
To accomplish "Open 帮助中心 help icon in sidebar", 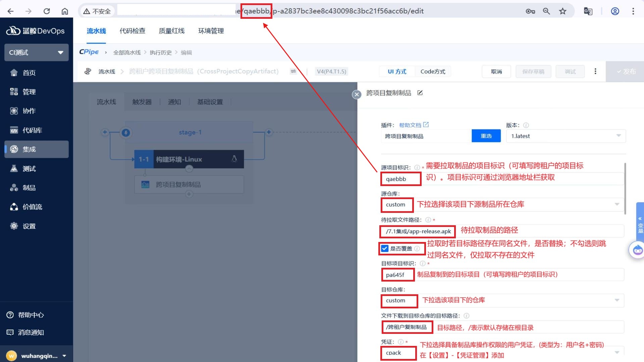I will point(10,315).
